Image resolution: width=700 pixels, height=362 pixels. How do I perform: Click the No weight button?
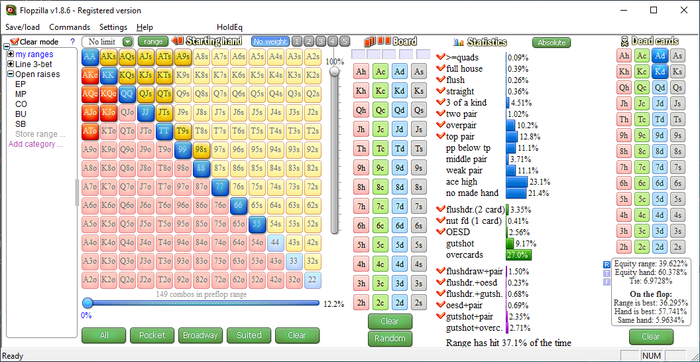270,42
